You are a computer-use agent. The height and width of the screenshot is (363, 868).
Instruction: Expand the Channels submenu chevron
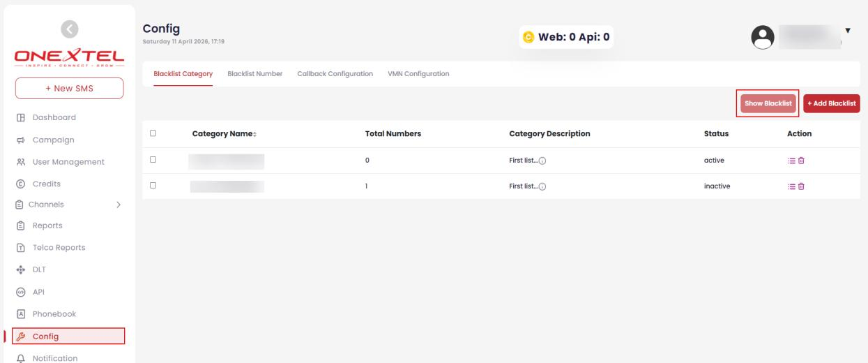tap(118, 205)
